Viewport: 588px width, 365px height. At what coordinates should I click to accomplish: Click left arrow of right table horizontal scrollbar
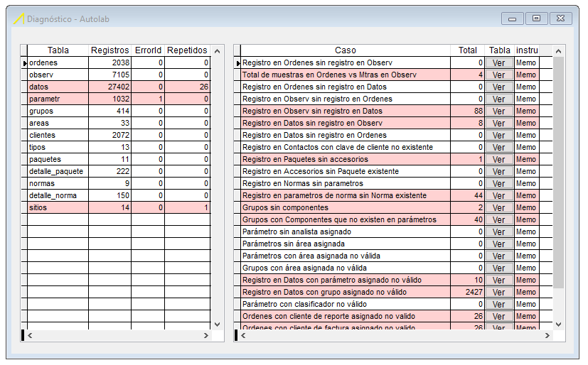pyautogui.click(x=243, y=335)
